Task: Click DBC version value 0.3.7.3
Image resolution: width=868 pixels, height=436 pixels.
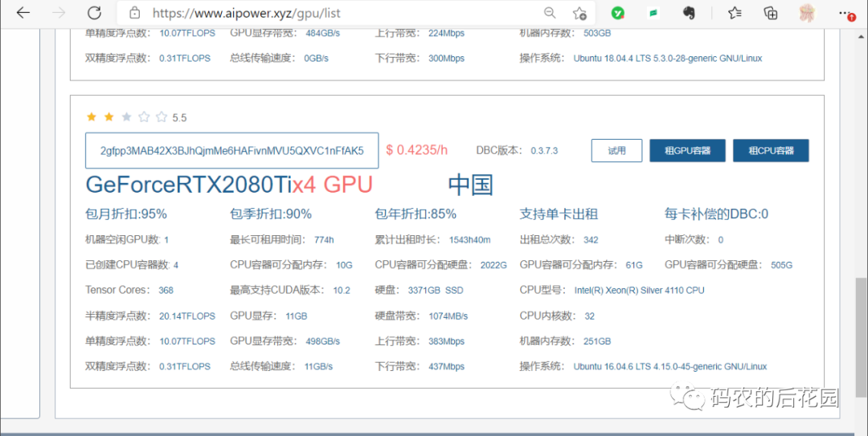Action: (x=544, y=150)
